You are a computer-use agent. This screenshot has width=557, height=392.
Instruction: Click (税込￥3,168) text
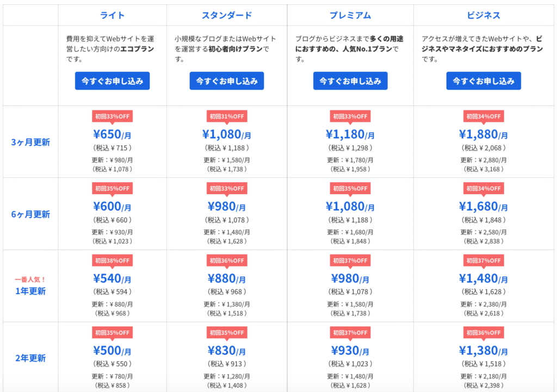[484, 170]
